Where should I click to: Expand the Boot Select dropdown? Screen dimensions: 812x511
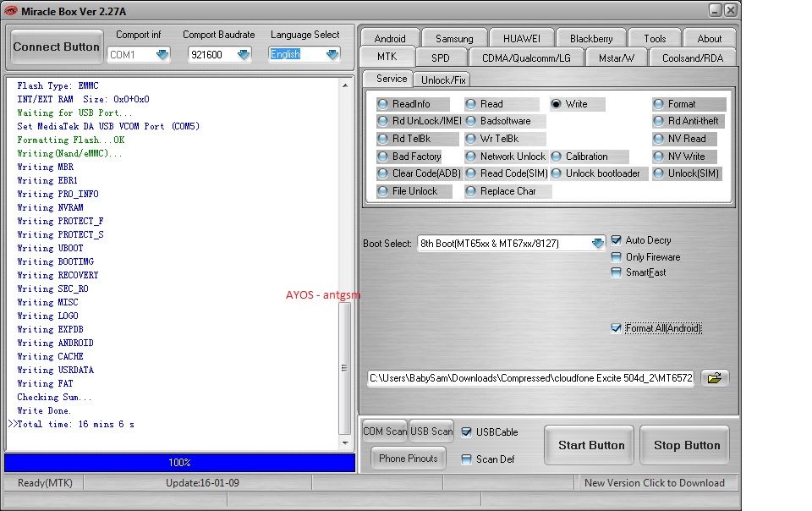598,244
